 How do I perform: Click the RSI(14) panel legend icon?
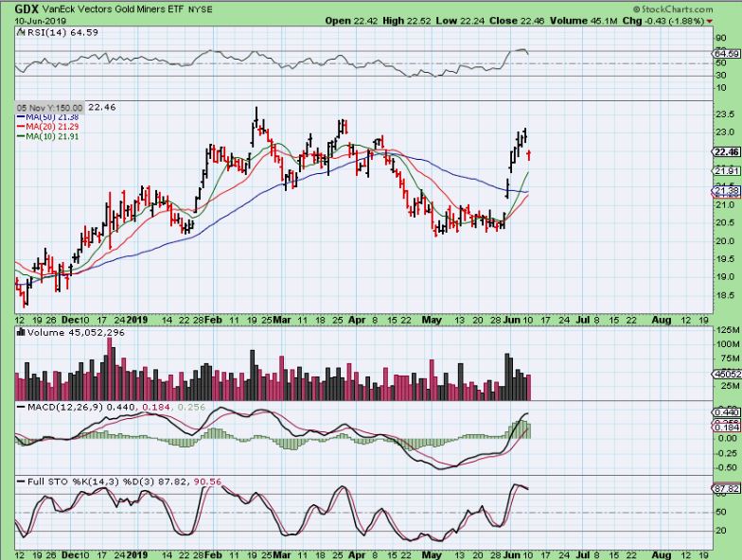click(21, 32)
